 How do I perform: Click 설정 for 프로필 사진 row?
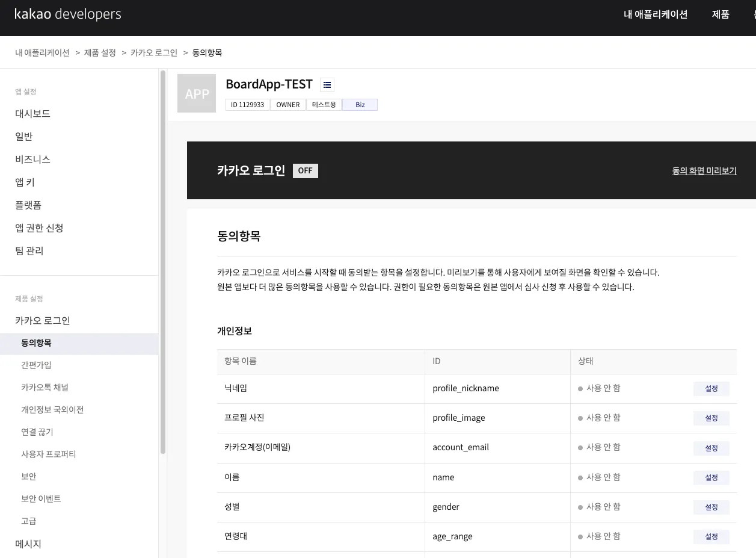[711, 418]
